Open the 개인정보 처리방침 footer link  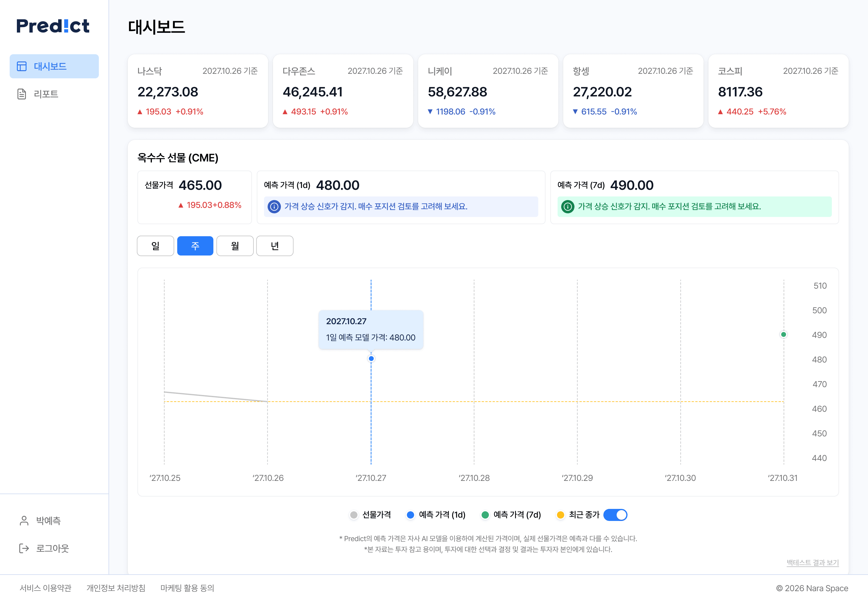(x=116, y=588)
